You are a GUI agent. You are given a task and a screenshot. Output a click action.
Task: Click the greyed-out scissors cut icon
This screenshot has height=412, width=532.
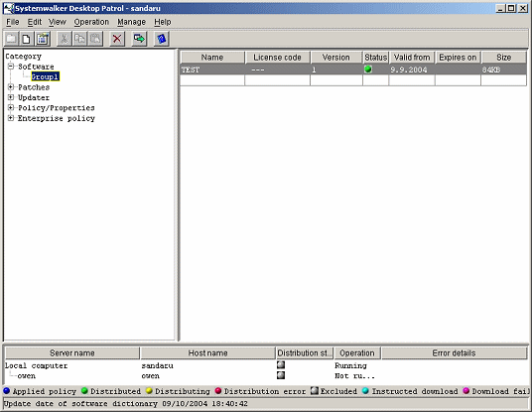[x=64, y=39]
